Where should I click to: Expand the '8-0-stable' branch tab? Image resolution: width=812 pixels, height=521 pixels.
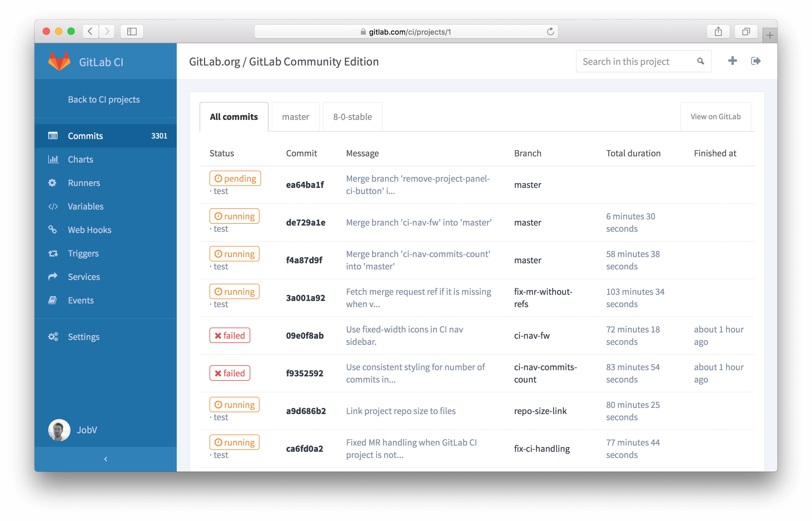(352, 116)
